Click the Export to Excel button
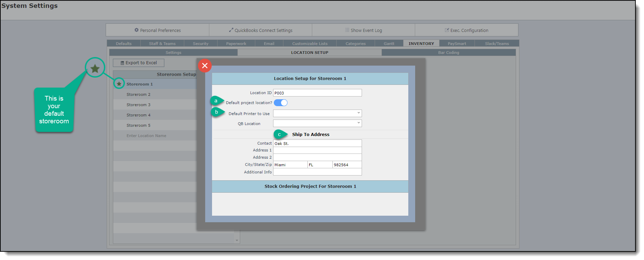 click(139, 63)
